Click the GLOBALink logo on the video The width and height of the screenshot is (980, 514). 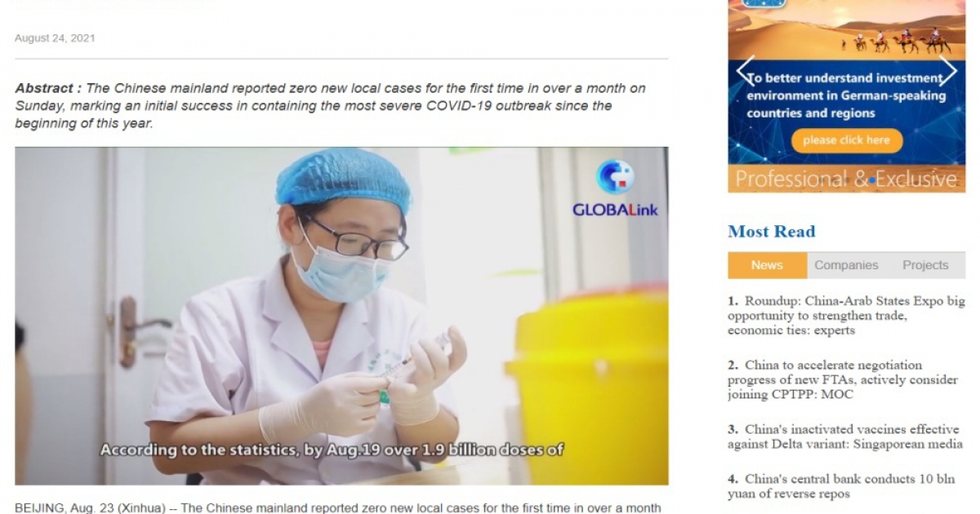(615, 188)
